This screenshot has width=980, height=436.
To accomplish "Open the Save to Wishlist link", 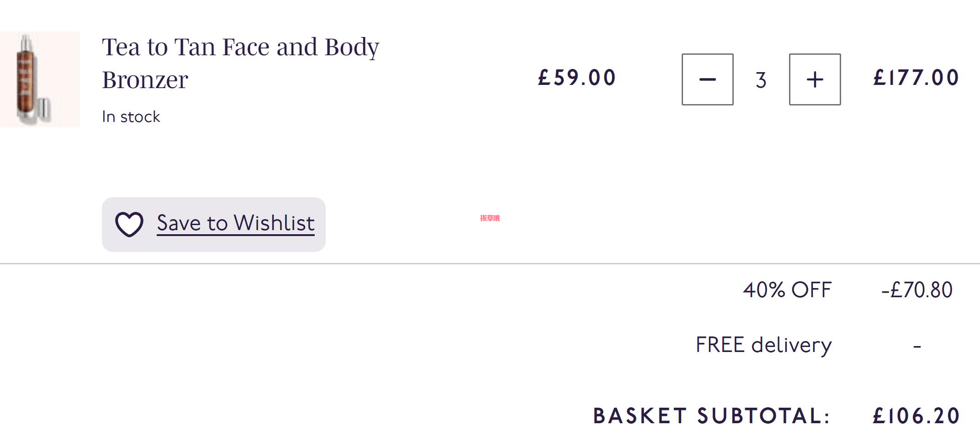I will (x=235, y=223).
